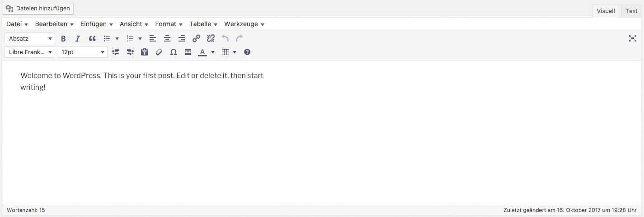Open the 12pt font size dropdown
This screenshot has width=644, height=217.
click(82, 52)
